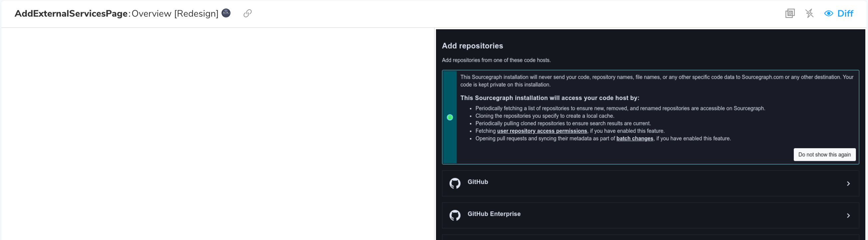Toggle the crossed lightning bolt icon
This screenshot has width=868, height=240.
point(809,14)
